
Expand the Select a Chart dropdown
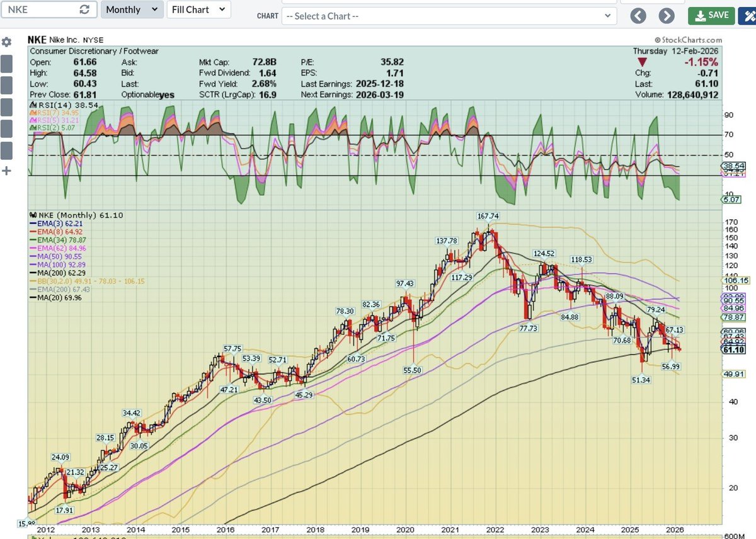point(449,16)
